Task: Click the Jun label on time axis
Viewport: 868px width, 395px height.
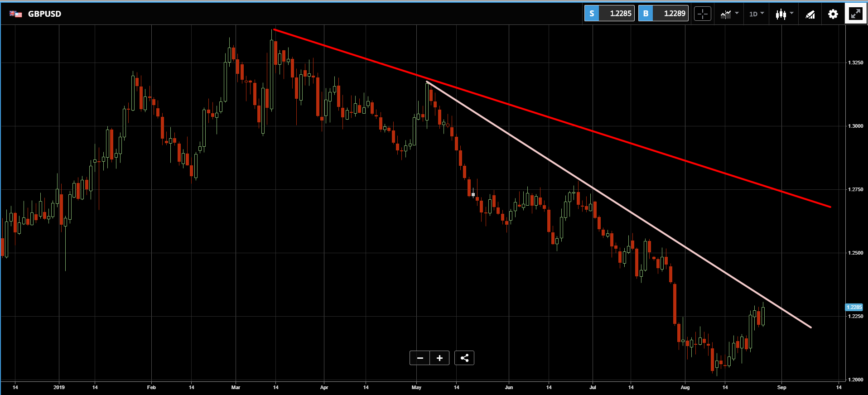Action: [509, 387]
